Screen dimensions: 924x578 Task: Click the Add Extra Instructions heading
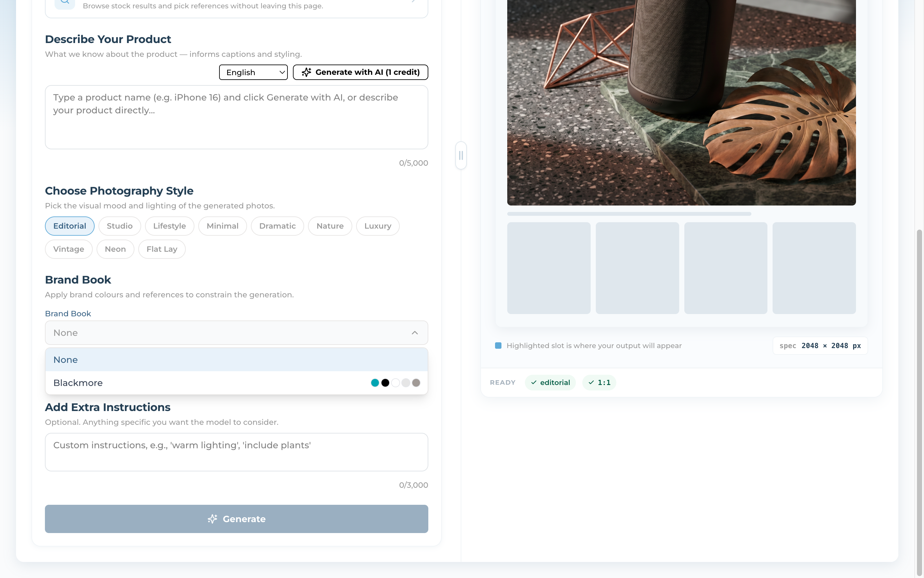coord(108,407)
